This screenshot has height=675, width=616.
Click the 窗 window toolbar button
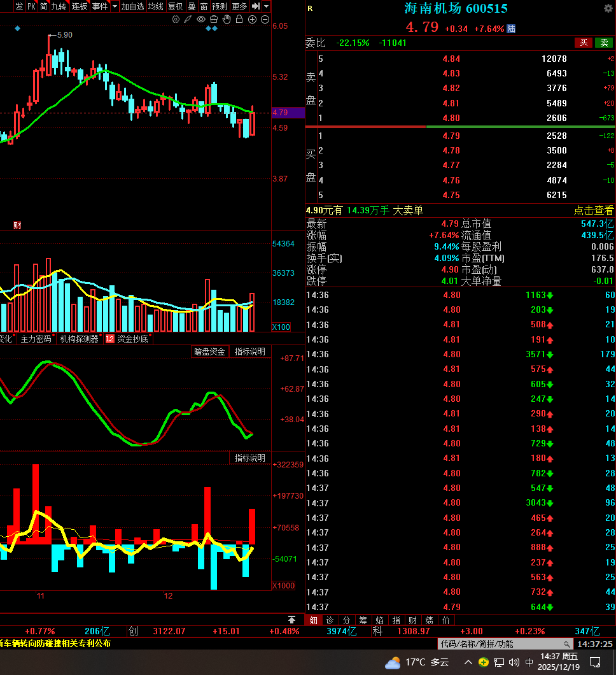click(204, 6)
